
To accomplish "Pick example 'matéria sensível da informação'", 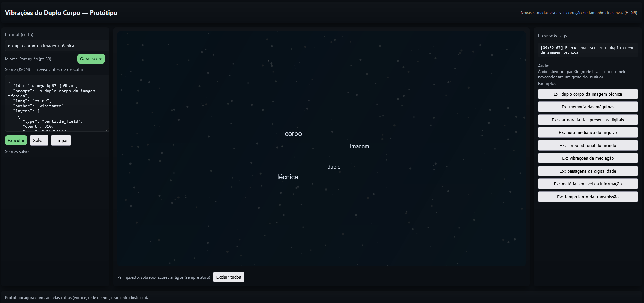I will tap(588, 184).
